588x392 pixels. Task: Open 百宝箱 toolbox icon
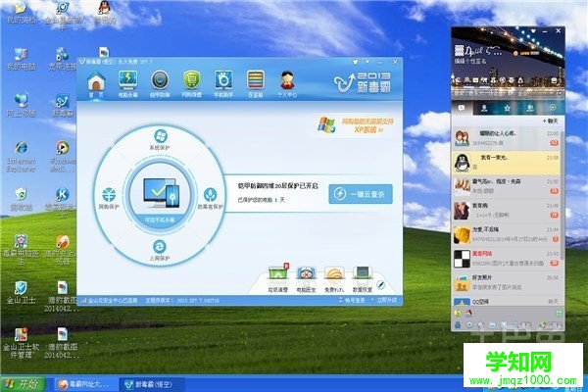[x=256, y=84]
